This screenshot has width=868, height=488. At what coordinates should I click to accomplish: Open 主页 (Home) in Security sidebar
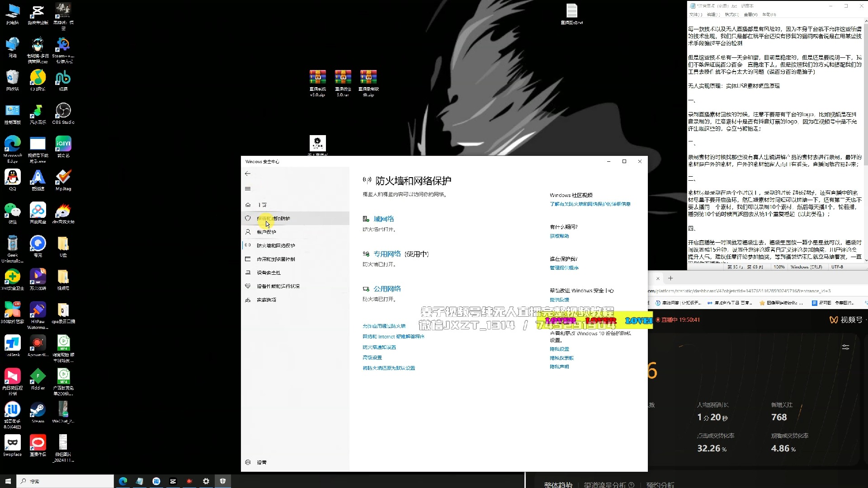click(295, 205)
